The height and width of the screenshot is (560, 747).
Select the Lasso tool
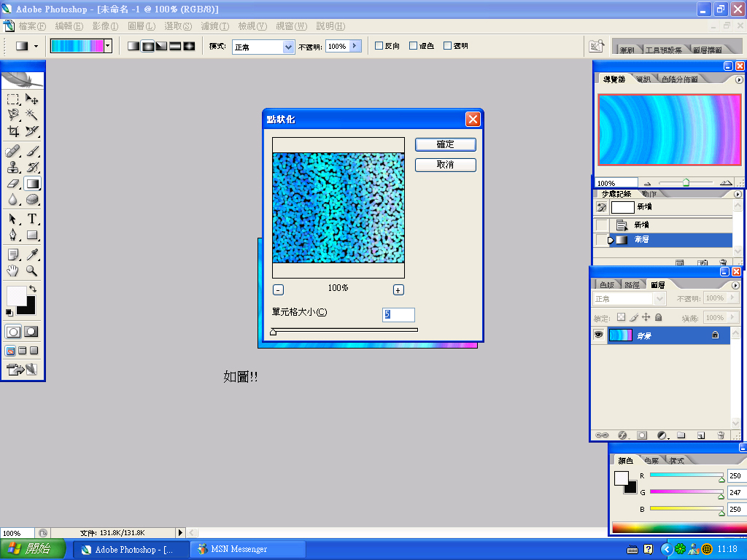click(13, 114)
